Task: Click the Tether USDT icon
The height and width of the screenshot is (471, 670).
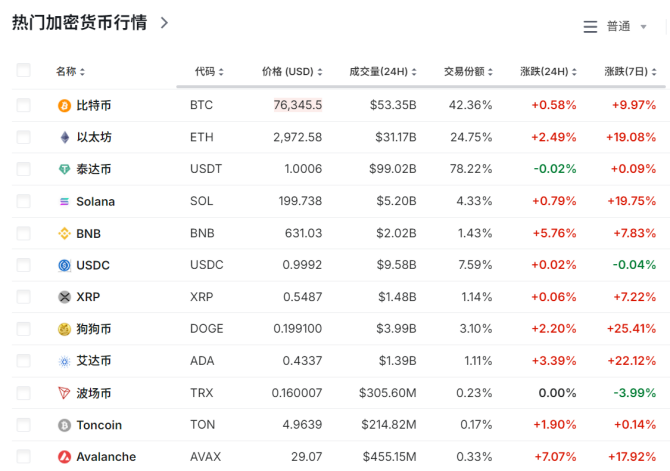Action: click(65, 169)
